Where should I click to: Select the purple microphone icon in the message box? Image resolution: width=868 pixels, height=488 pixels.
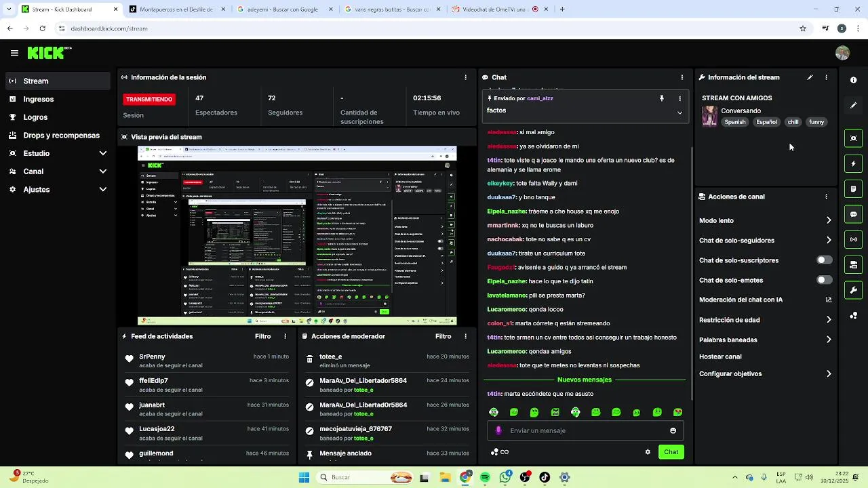498,430
